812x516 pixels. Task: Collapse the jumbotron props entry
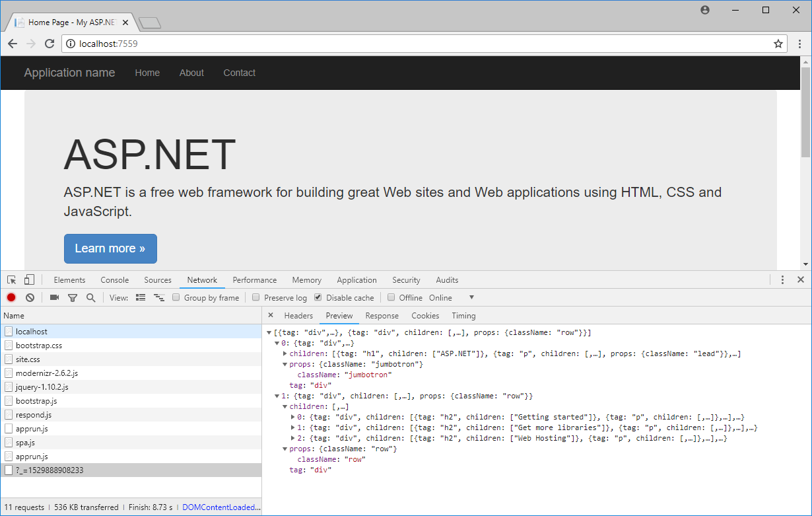click(x=285, y=364)
